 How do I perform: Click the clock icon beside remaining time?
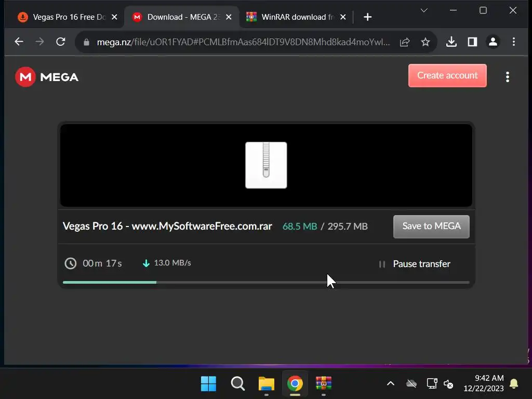pyautogui.click(x=71, y=263)
